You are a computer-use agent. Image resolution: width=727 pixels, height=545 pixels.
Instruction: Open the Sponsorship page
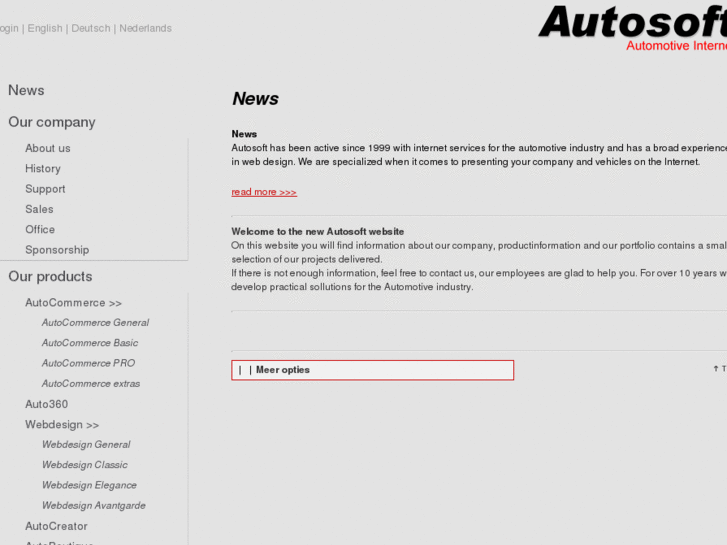tap(57, 250)
